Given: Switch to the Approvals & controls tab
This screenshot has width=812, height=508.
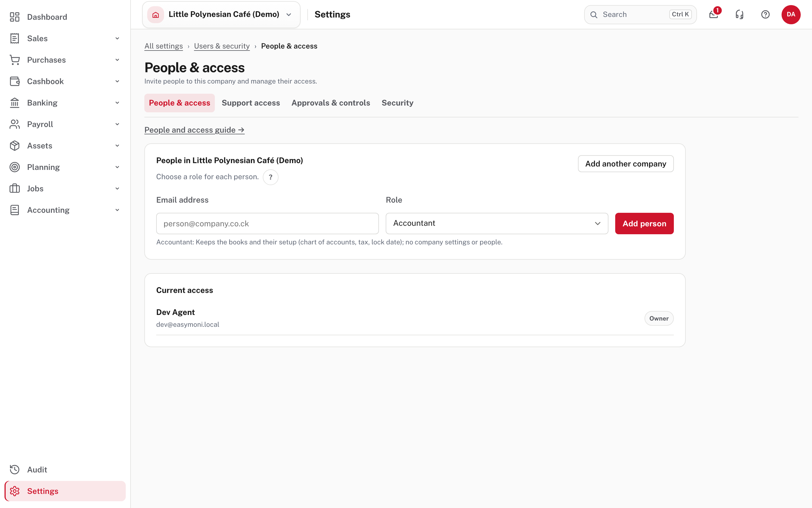Looking at the screenshot, I should [x=330, y=103].
